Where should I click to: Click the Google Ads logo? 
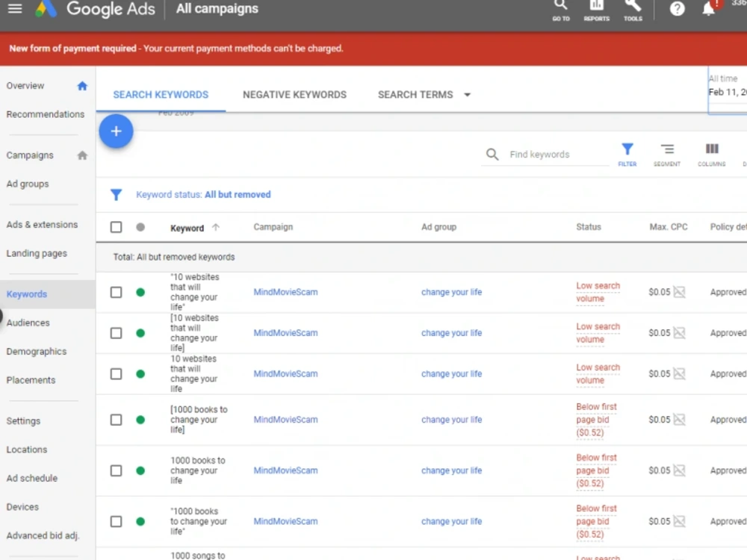(96, 8)
